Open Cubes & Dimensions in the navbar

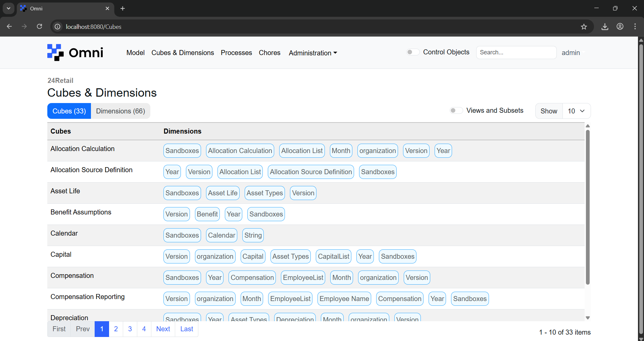(x=183, y=53)
